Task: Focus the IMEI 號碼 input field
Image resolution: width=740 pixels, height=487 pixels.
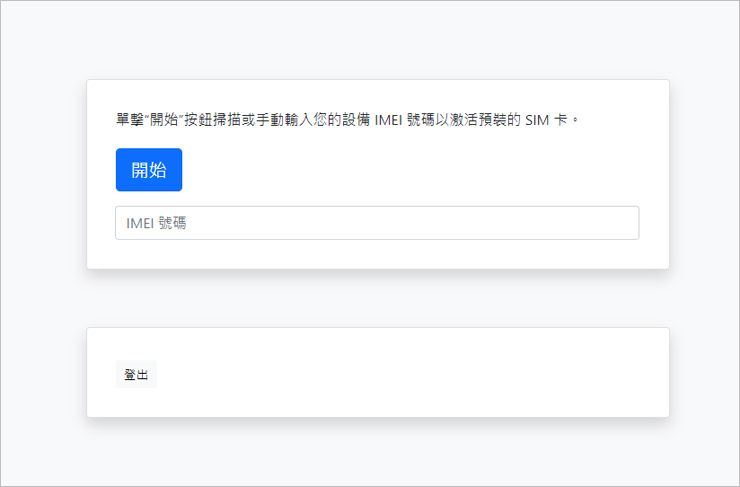Action: [377, 223]
